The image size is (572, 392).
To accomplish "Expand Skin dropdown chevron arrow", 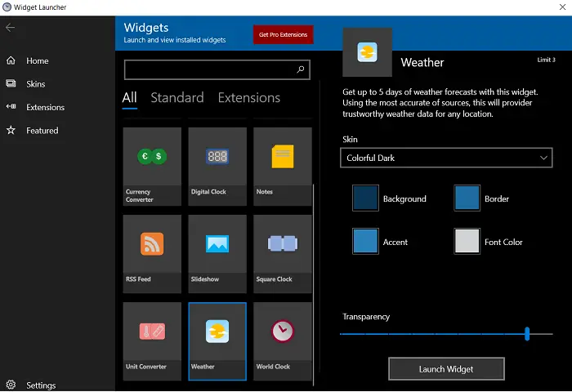I will tap(543, 158).
